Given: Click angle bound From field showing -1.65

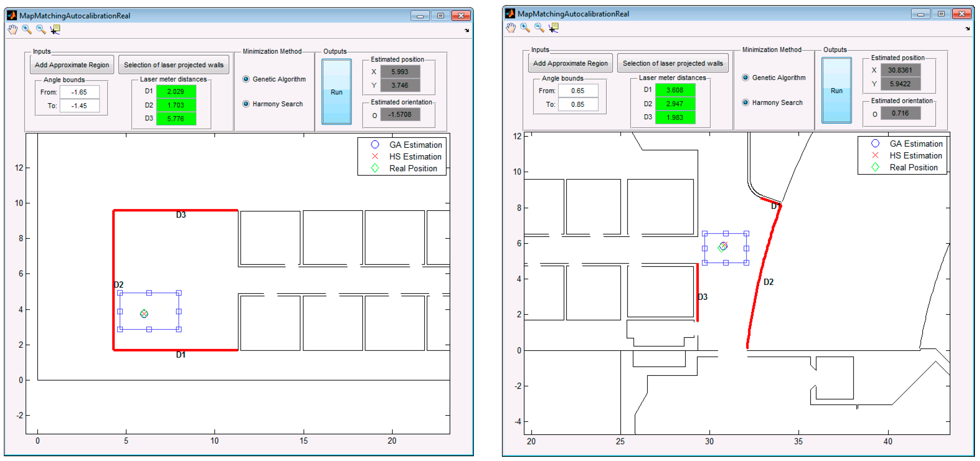Looking at the screenshot, I should [80, 92].
